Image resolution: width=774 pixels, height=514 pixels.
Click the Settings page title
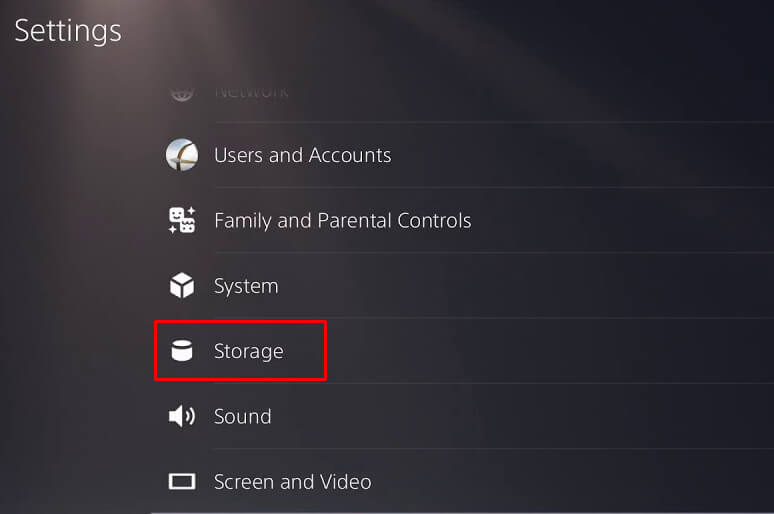tap(68, 30)
